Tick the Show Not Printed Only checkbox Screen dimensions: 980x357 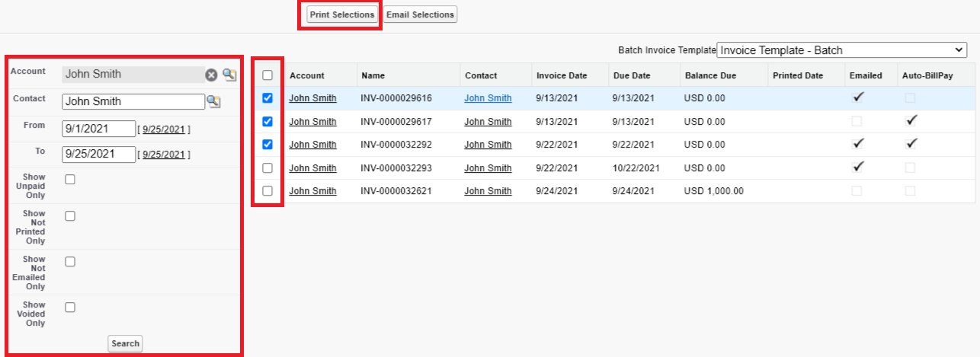pyautogui.click(x=70, y=216)
